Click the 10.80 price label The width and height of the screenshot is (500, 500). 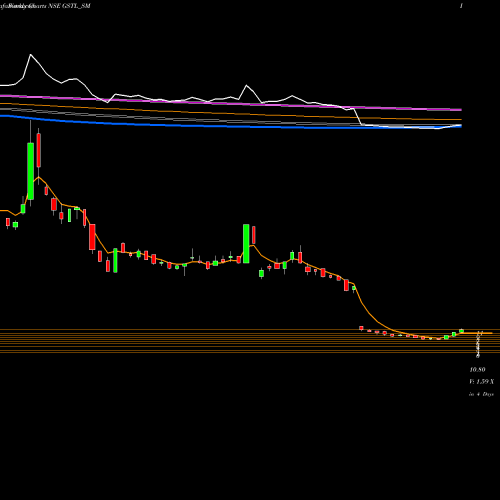(x=477, y=369)
